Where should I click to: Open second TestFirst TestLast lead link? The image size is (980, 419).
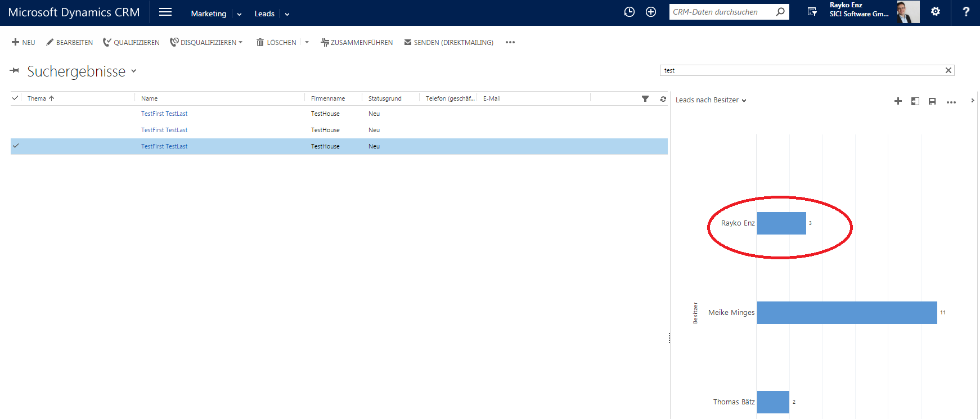[x=164, y=130]
